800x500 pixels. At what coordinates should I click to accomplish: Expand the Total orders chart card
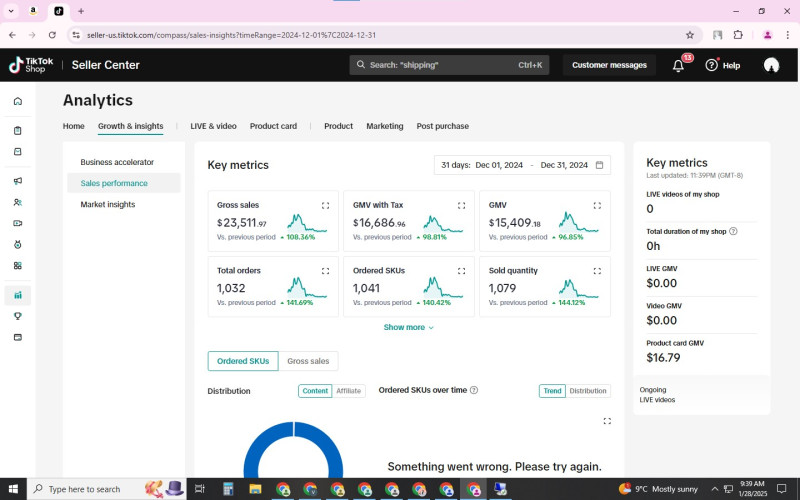326,271
